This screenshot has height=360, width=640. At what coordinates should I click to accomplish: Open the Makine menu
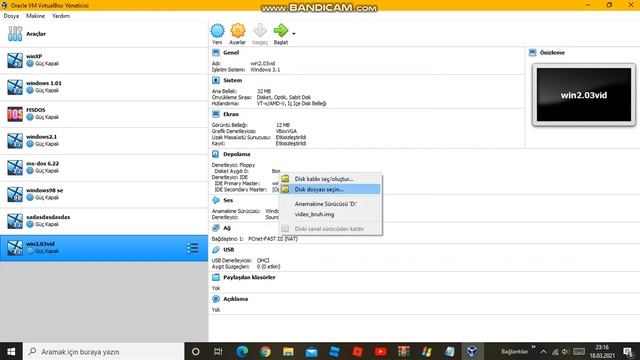point(36,16)
